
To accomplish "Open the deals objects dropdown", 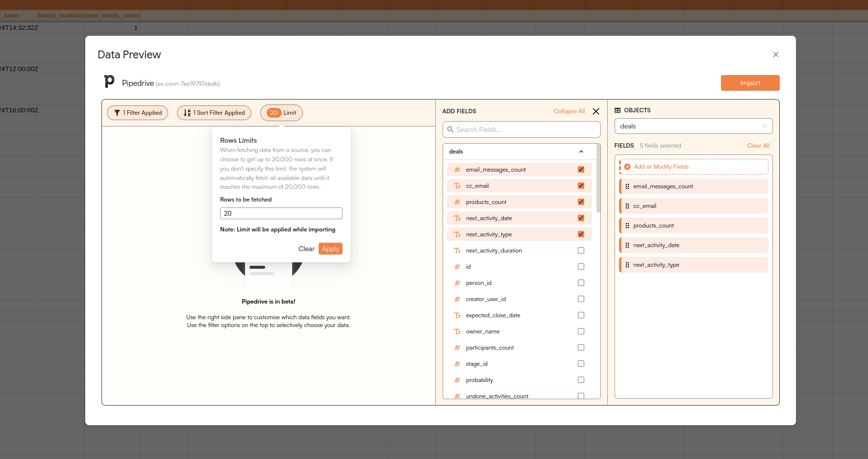I will [x=694, y=126].
